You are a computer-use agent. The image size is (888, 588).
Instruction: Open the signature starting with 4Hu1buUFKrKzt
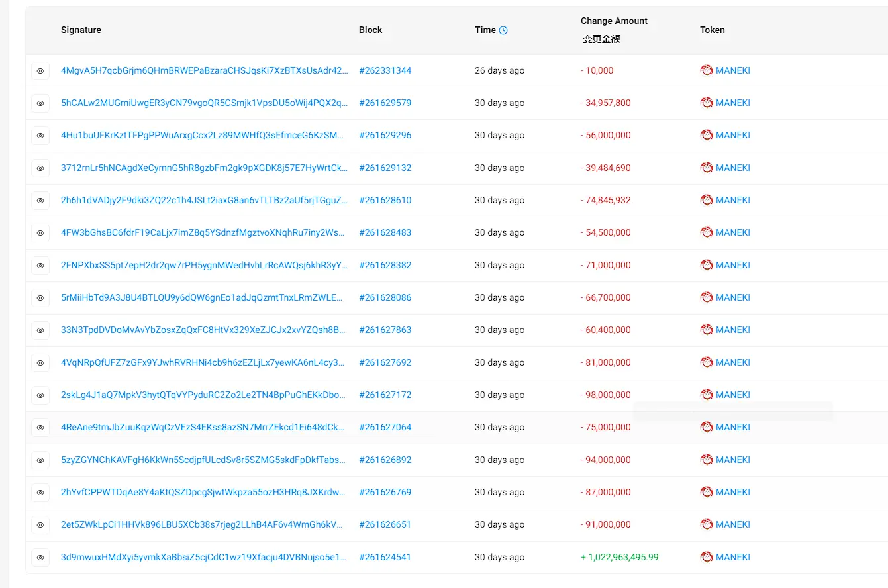pos(204,135)
